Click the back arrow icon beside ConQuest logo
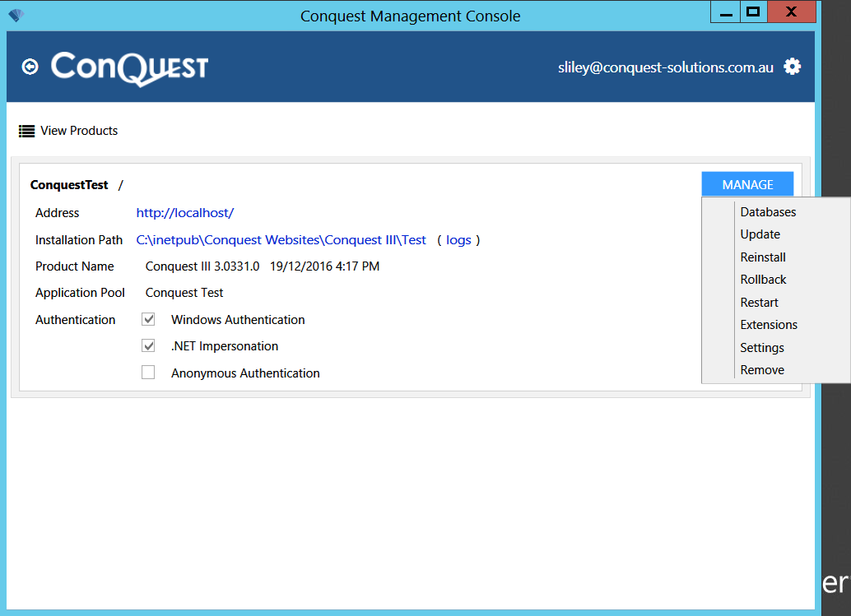 pos(30,67)
